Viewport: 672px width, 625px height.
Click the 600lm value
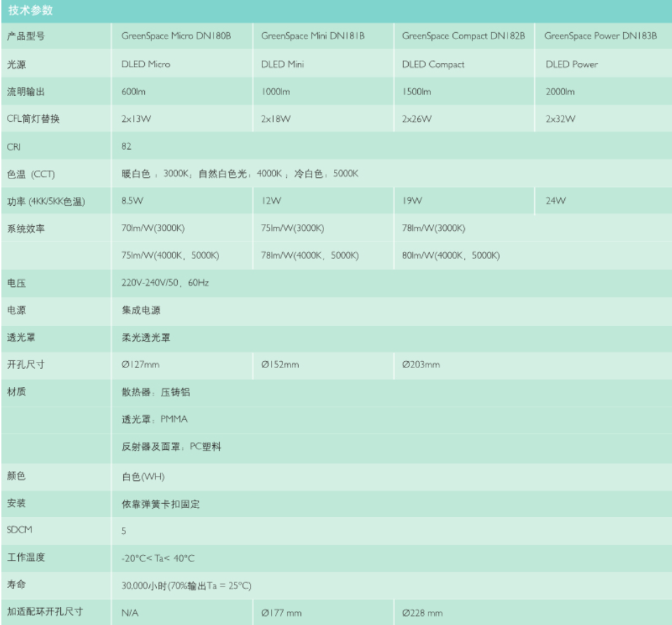coord(133,92)
